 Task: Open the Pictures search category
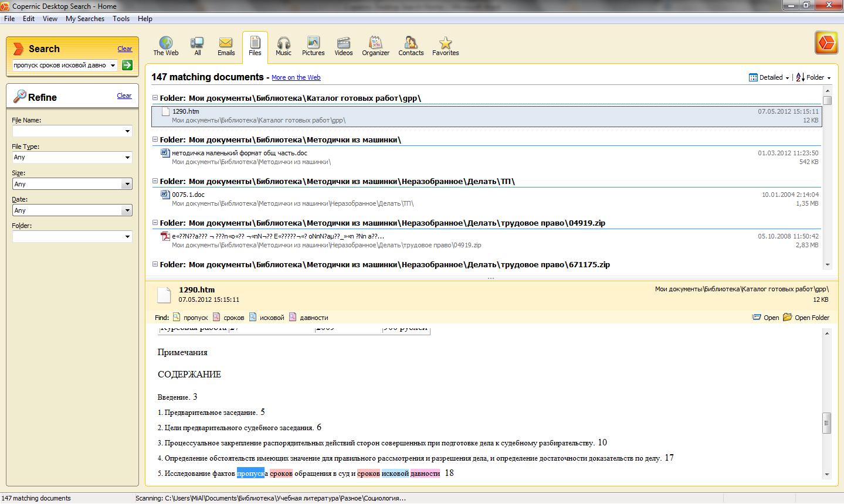(x=313, y=46)
